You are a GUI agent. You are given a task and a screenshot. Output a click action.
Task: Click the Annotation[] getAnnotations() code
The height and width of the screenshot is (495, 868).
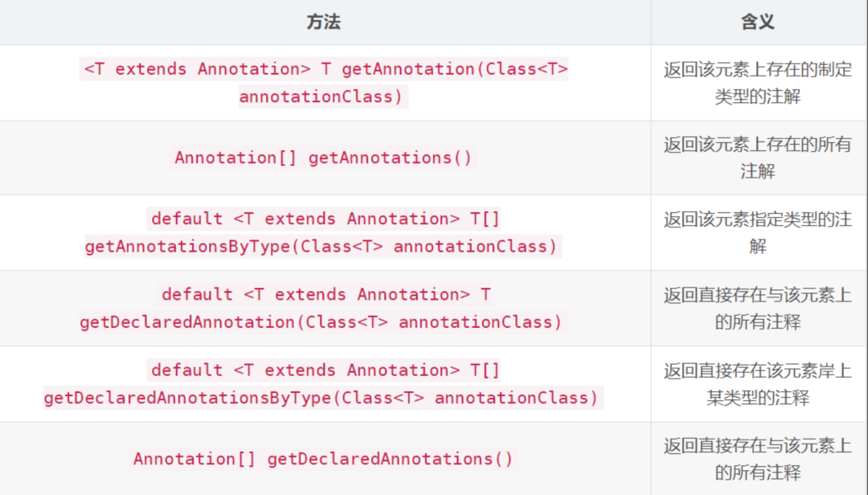pyautogui.click(x=323, y=157)
